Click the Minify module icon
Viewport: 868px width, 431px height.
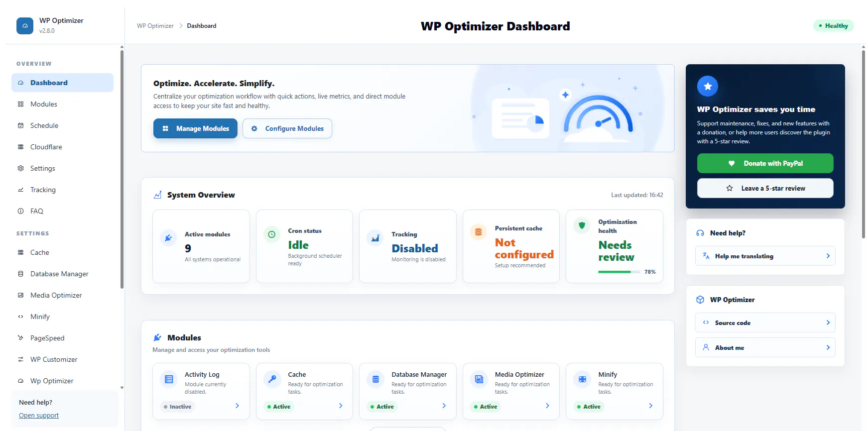click(x=582, y=379)
